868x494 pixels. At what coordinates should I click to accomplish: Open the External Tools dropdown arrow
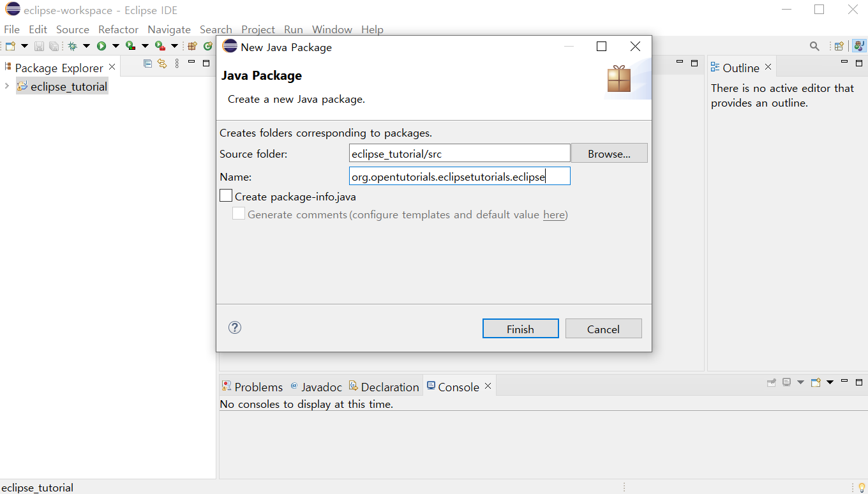(174, 46)
